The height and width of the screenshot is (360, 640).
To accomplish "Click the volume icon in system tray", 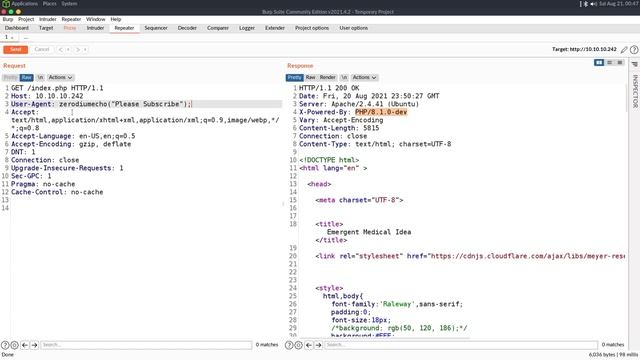I will (593, 4).
